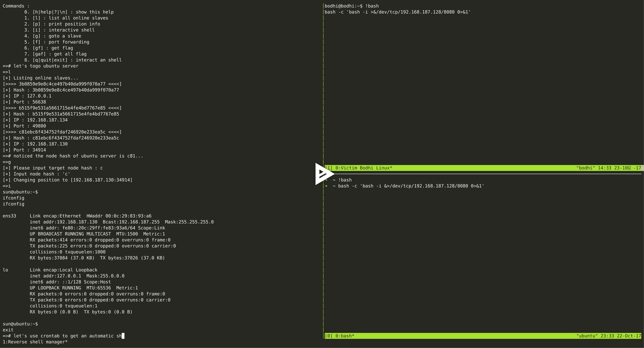Click the 'Changing position to [192.168.187.130:34914]' line

[67, 180]
